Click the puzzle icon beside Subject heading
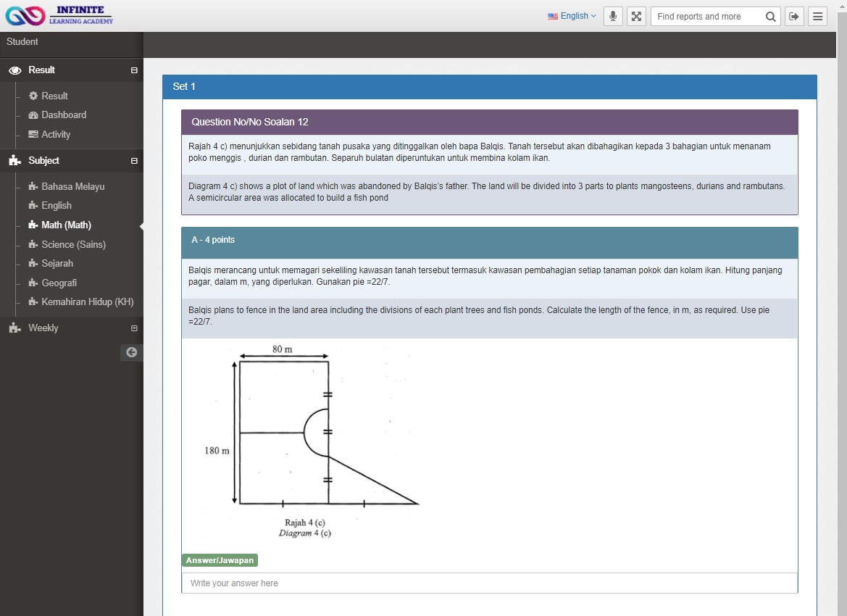Screen dimensions: 847x616 tap(15, 160)
